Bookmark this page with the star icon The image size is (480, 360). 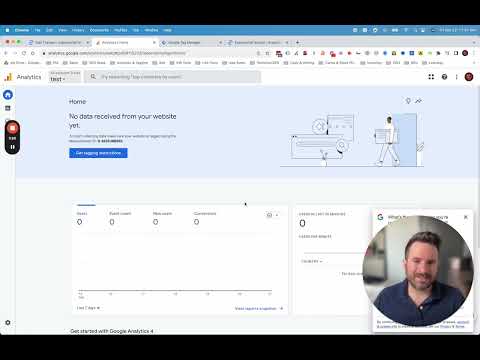click(267, 53)
